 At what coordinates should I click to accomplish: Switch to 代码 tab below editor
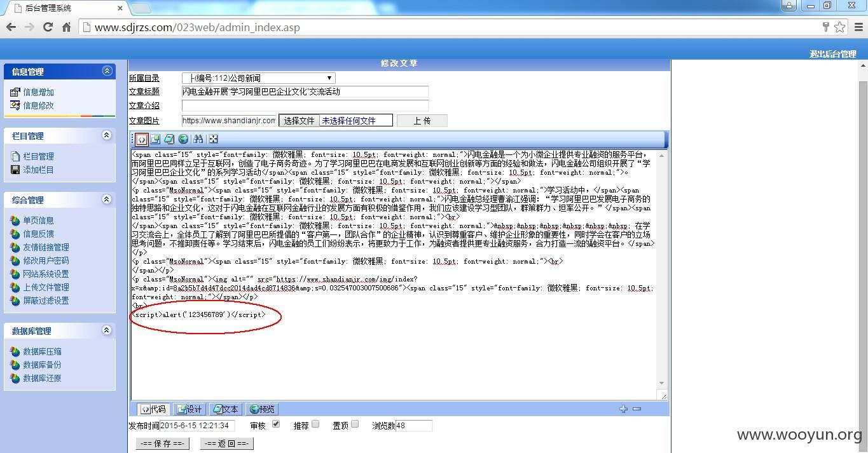click(x=153, y=409)
